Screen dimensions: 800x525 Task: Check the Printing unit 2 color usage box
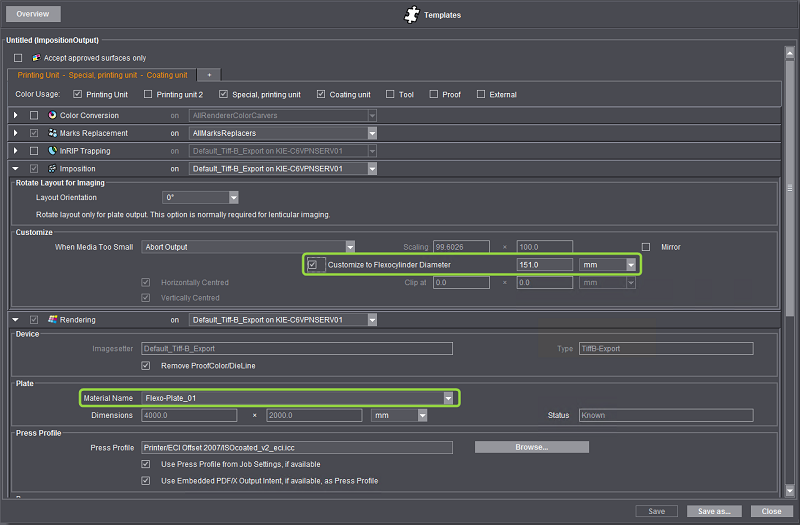(149, 95)
